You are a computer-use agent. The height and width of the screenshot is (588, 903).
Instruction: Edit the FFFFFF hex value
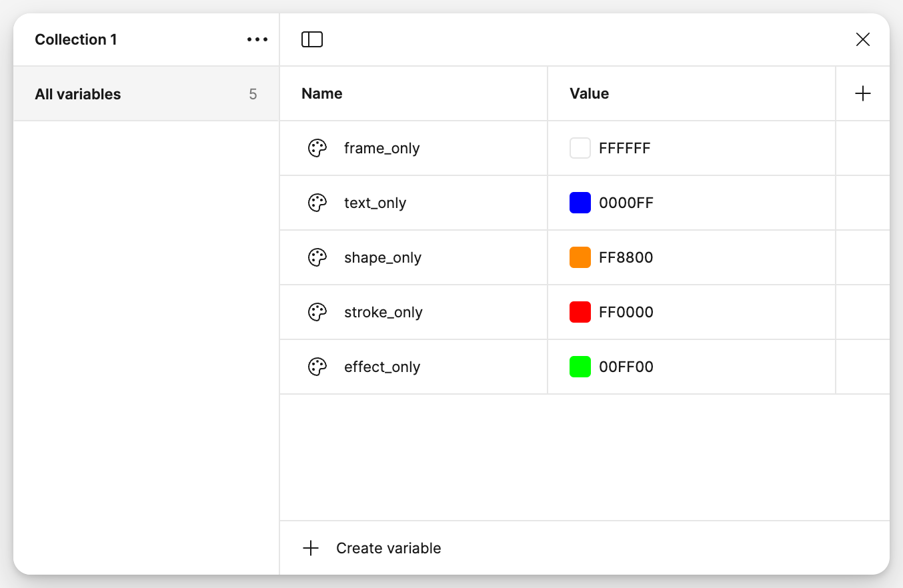[x=625, y=148]
